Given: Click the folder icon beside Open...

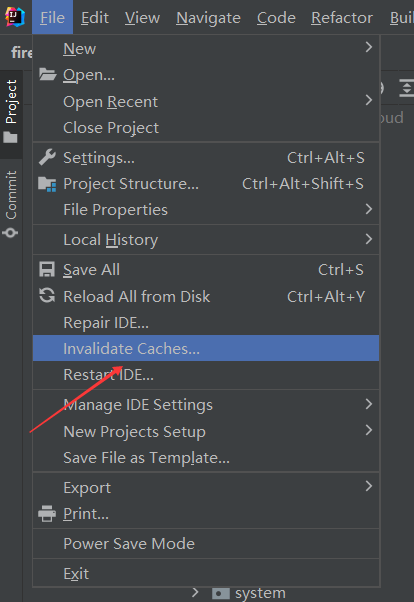Looking at the screenshot, I should [x=47, y=74].
